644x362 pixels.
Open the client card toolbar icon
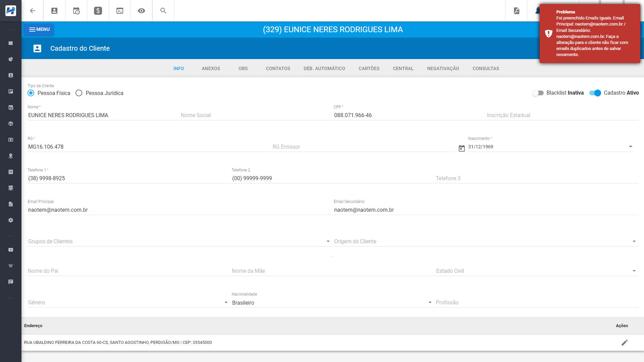point(54,11)
